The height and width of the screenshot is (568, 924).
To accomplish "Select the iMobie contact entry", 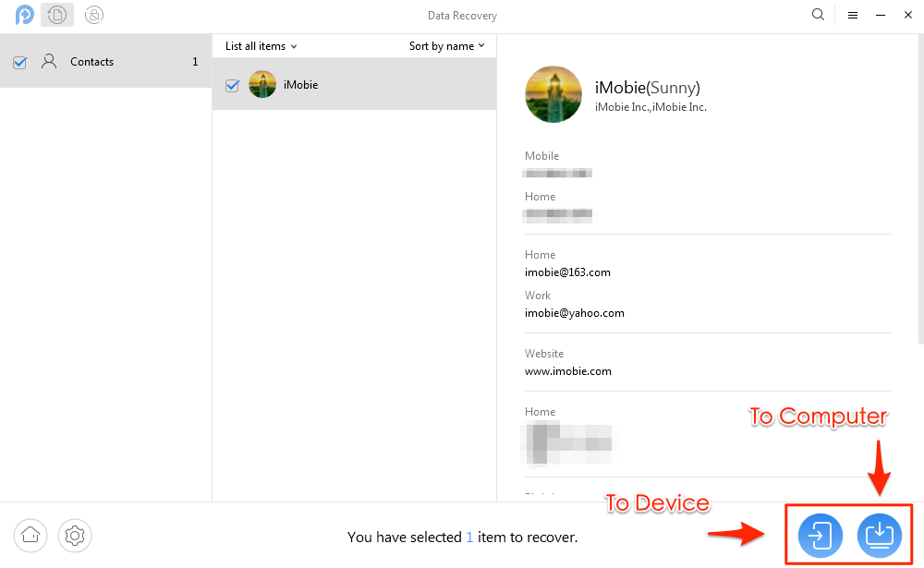I will [x=354, y=84].
